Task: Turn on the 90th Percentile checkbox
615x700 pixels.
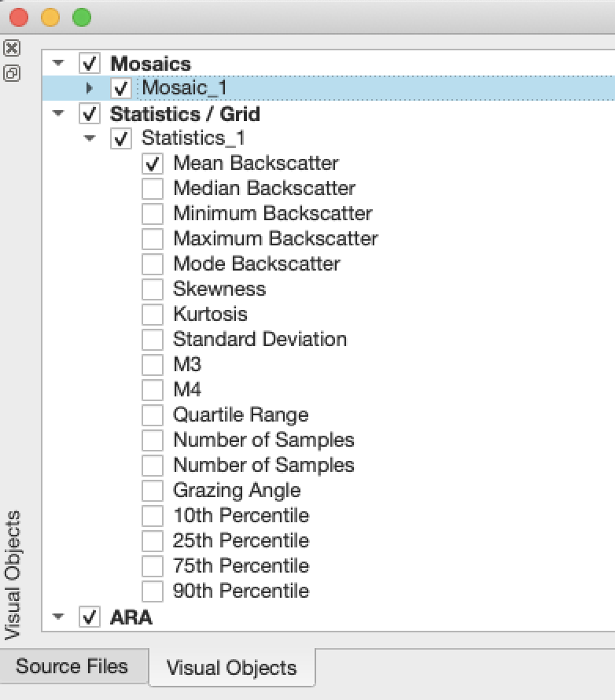Action: pyautogui.click(x=153, y=591)
